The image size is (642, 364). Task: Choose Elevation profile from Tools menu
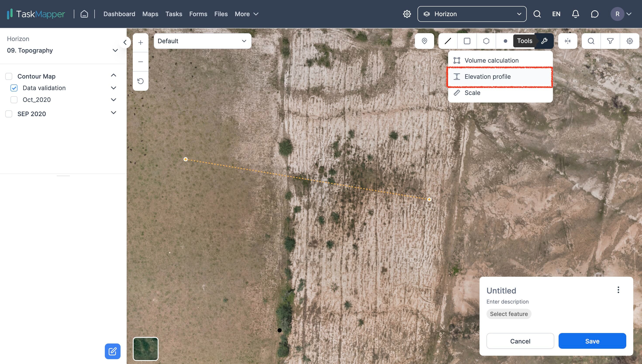tap(500, 77)
